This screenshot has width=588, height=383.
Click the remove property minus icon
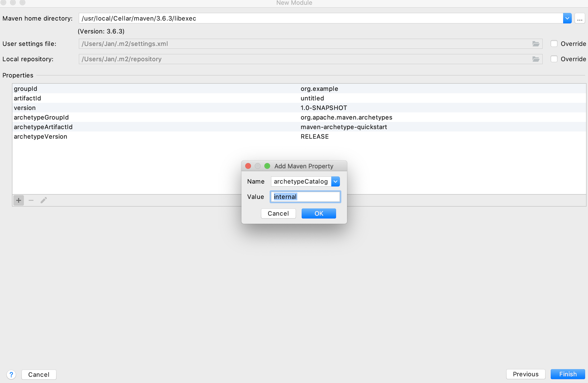[x=31, y=200]
